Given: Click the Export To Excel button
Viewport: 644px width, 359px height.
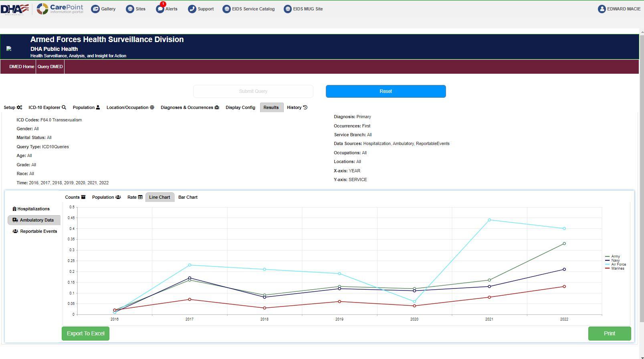Looking at the screenshot, I should coord(85,333).
